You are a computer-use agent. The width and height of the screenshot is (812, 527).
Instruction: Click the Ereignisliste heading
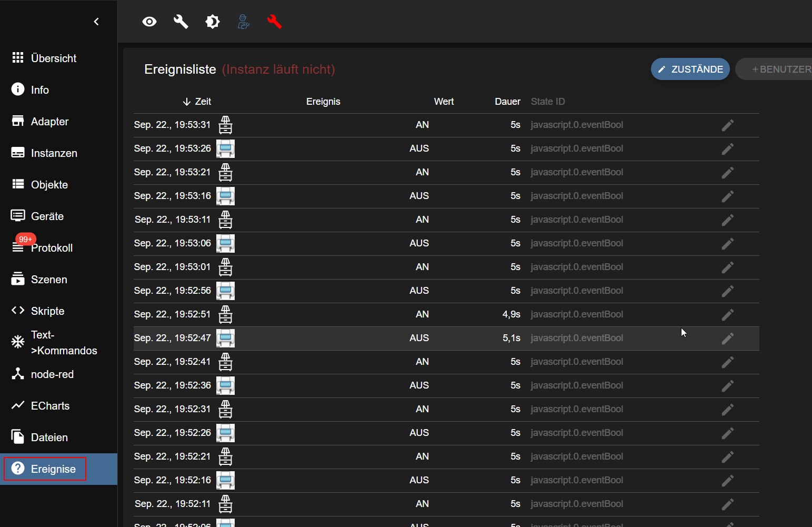180,69
